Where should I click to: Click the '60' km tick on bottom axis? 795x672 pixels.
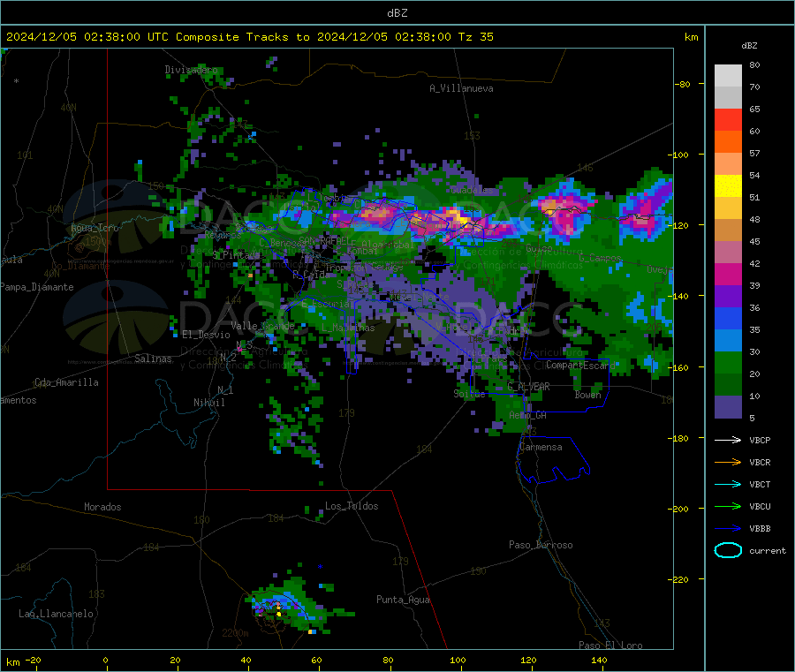coord(316,660)
